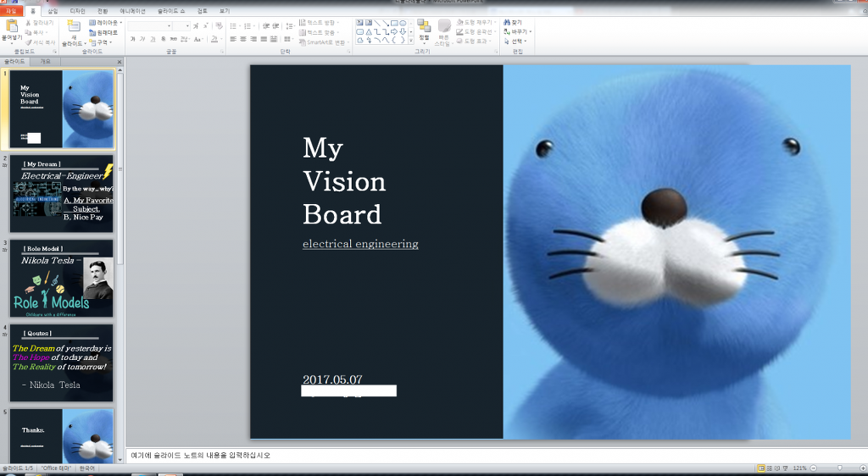Open the Shape Fill (도형 채우기) dropdown
The width and height of the screenshot is (868, 476).
pyautogui.click(x=476, y=23)
